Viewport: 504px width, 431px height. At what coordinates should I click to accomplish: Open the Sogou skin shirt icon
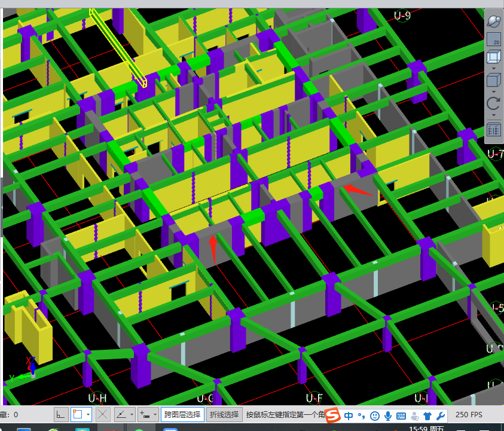click(427, 416)
